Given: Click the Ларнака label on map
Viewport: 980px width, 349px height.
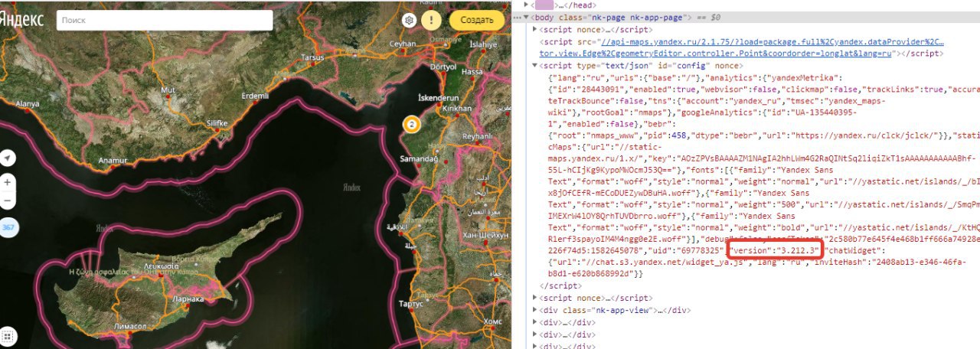Looking at the screenshot, I should [x=188, y=298].
